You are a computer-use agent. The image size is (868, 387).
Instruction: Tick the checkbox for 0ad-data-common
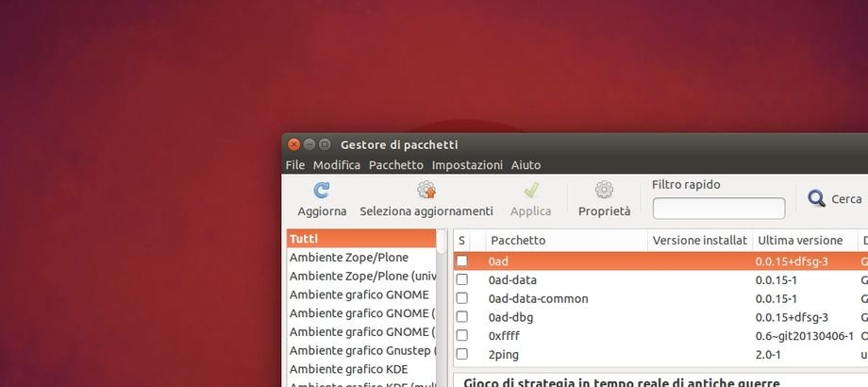click(x=461, y=298)
